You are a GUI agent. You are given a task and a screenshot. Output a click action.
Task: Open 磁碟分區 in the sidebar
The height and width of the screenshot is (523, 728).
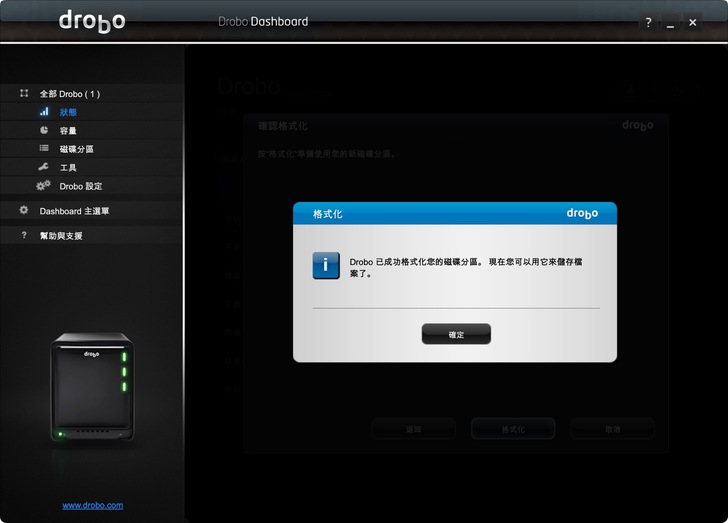click(77, 149)
